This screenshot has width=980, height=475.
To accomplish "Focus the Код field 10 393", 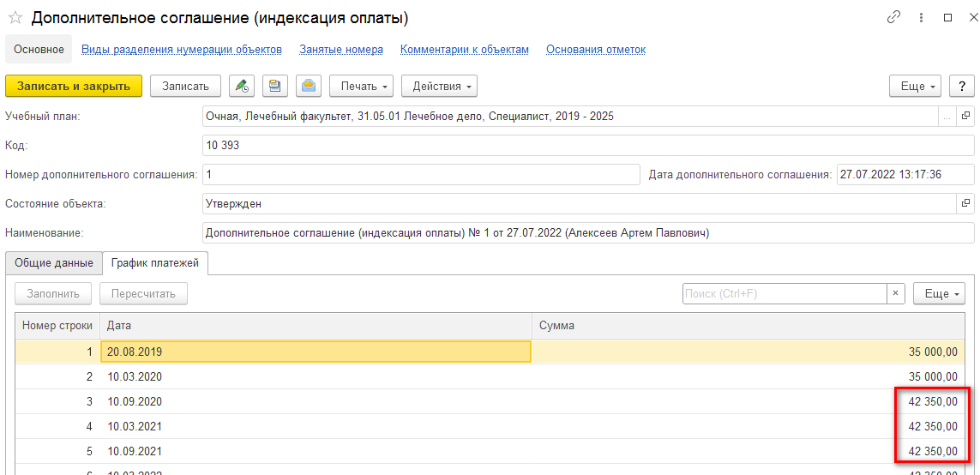I will coord(588,145).
